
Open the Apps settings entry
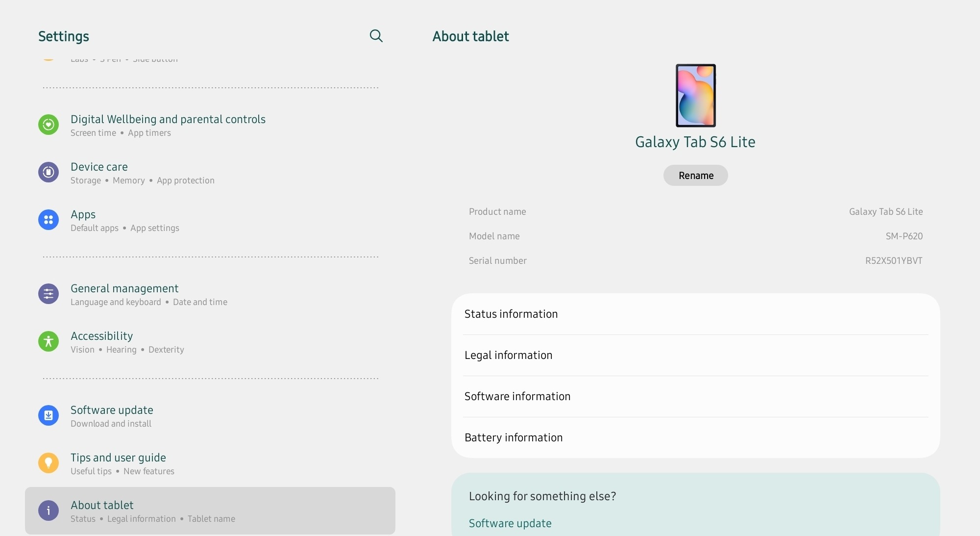(x=210, y=220)
